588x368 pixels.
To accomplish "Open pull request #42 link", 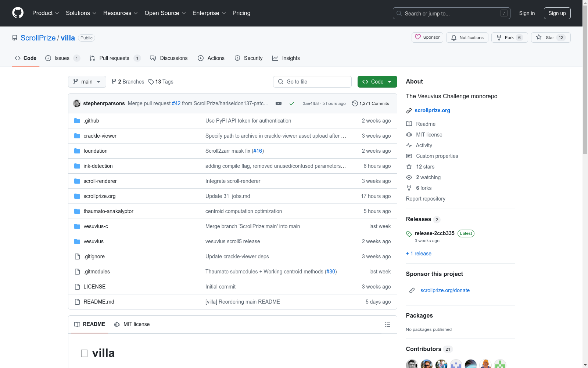I will [176, 103].
